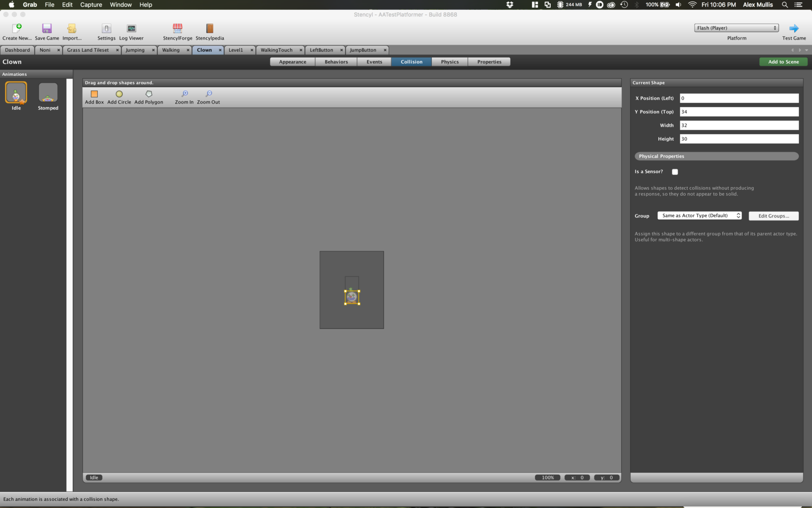The height and width of the screenshot is (508, 812).
Task: Open the Flash (Player) platform dropdown
Action: (x=736, y=28)
